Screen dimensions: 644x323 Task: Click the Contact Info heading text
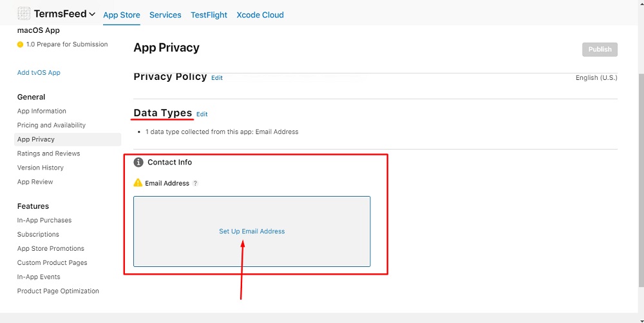169,162
